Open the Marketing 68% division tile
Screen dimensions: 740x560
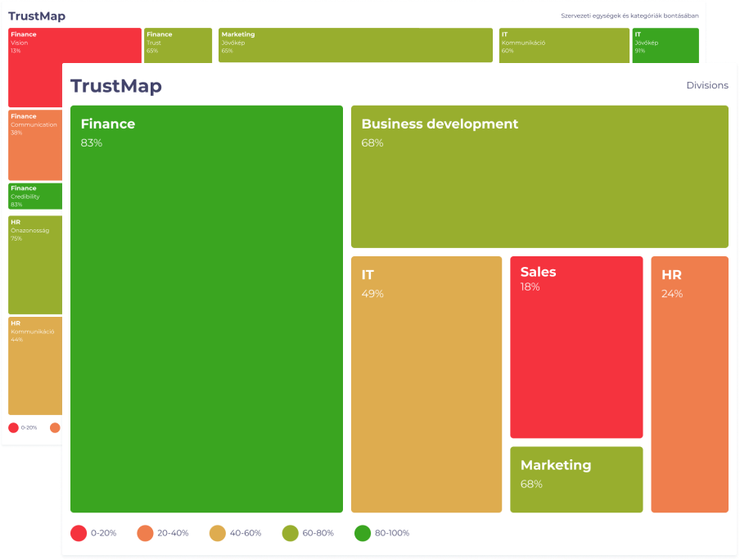click(576, 479)
